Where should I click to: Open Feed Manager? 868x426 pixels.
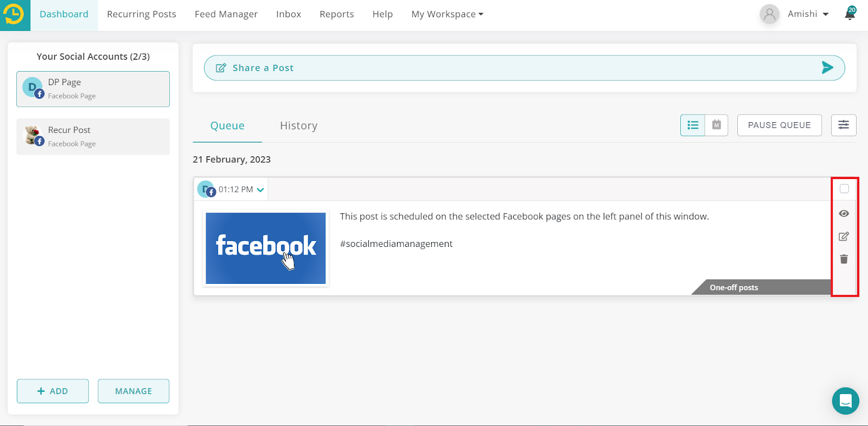226,14
